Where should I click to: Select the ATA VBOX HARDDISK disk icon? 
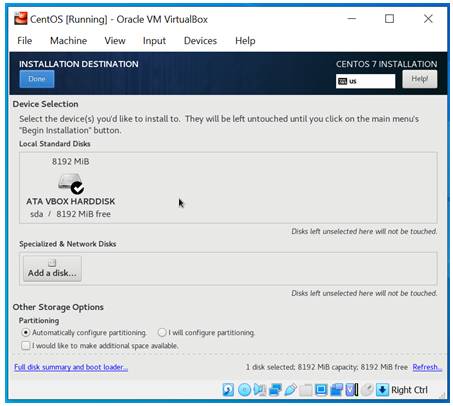click(x=71, y=183)
